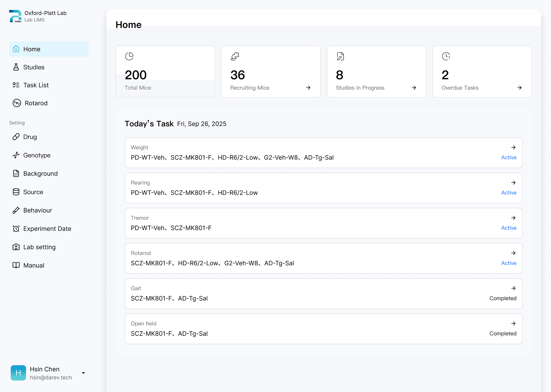The height and width of the screenshot is (392, 551).
Task: Click 'PD-WT-Veh、SCZ-MK801-F' in the Tremor row
Action: click(x=171, y=228)
